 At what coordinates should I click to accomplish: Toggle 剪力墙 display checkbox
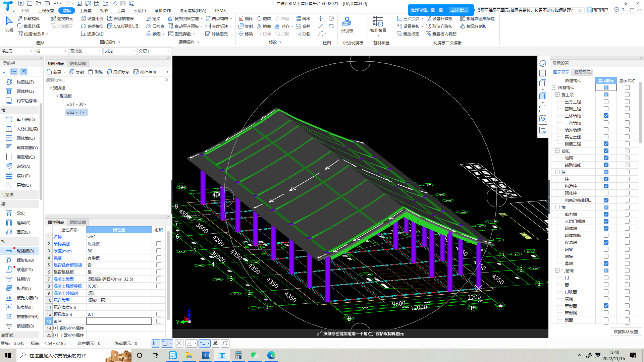click(606, 214)
